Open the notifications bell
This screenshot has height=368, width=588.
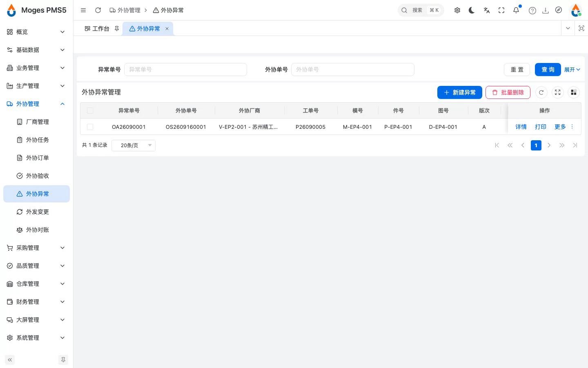pos(516,10)
